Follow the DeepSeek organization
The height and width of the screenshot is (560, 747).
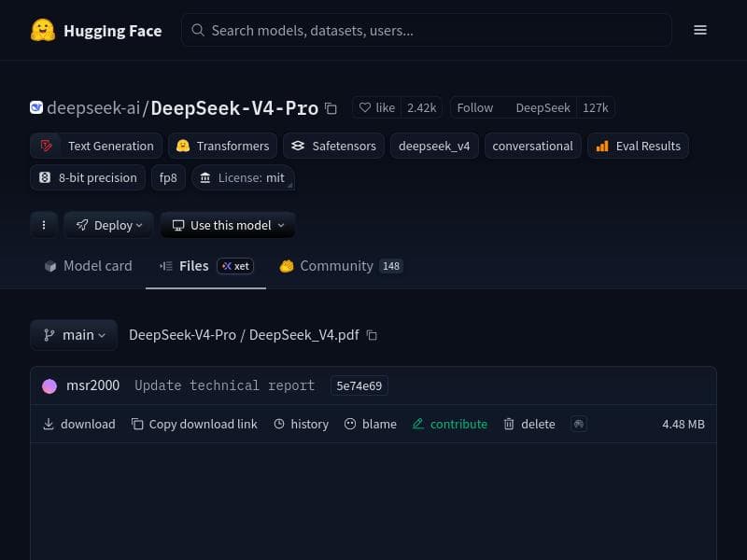[x=475, y=107]
